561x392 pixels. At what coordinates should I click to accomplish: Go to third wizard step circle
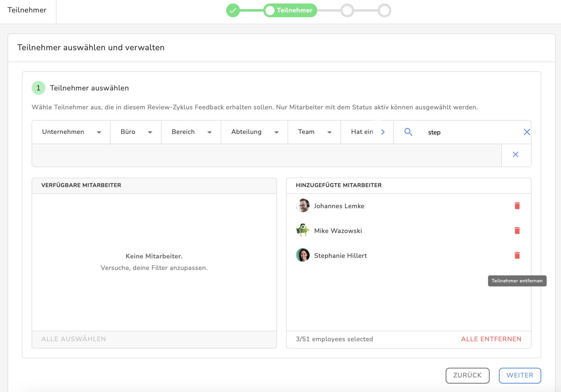[x=347, y=11]
